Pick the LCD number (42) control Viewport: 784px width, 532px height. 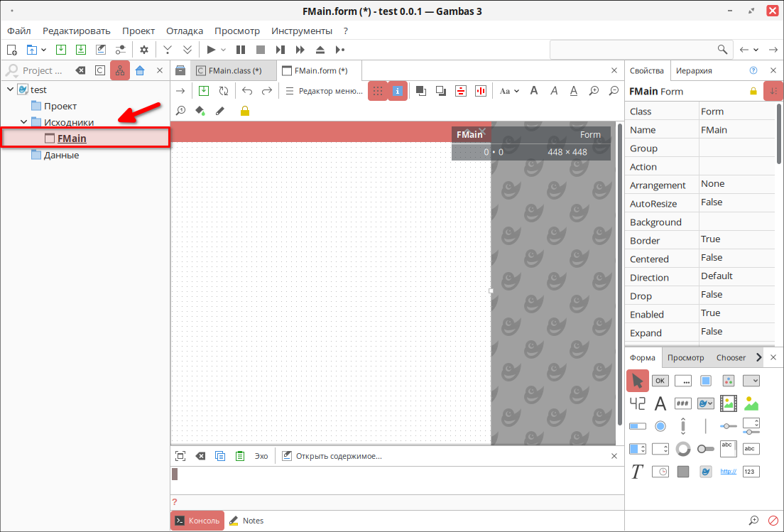(637, 403)
